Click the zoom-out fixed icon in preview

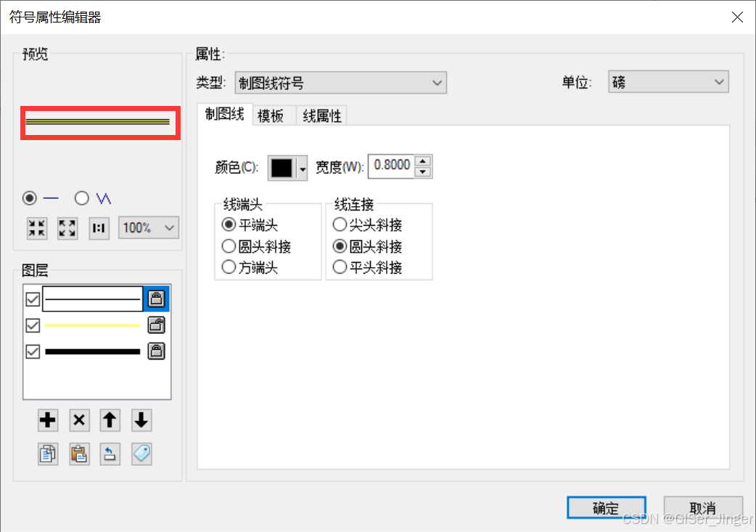67,228
